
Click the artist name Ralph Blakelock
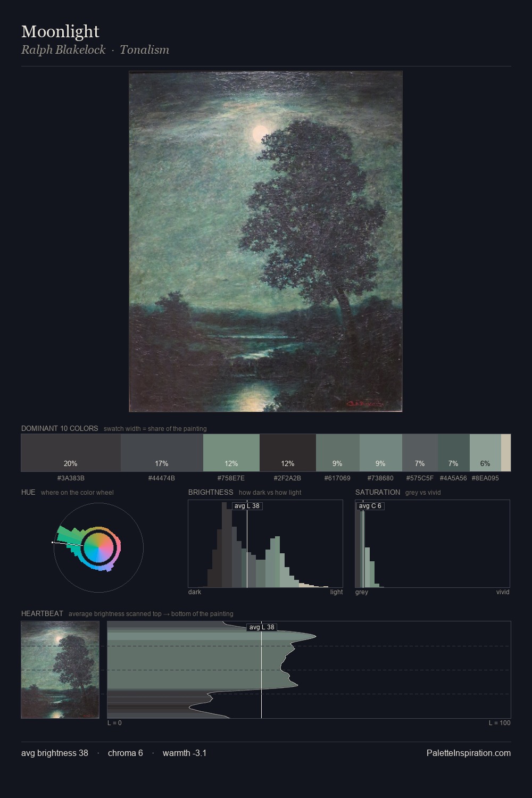coord(63,50)
